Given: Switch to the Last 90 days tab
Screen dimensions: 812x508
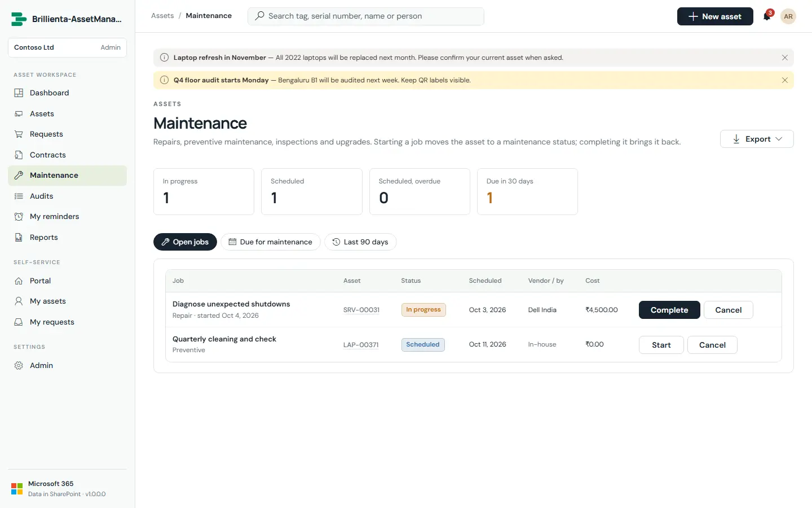Looking at the screenshot, I should pos(360,242).
